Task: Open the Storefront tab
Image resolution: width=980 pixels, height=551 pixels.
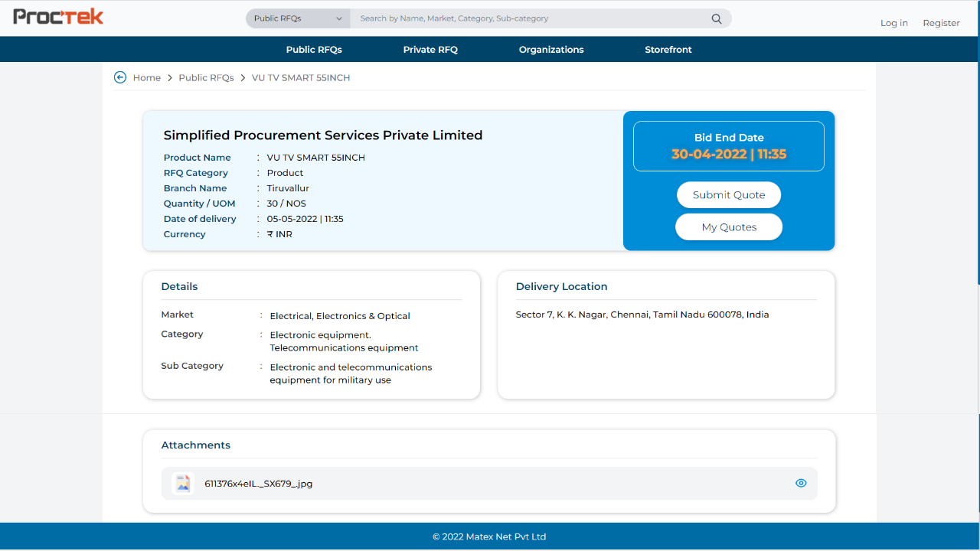Action: (668, 50)
